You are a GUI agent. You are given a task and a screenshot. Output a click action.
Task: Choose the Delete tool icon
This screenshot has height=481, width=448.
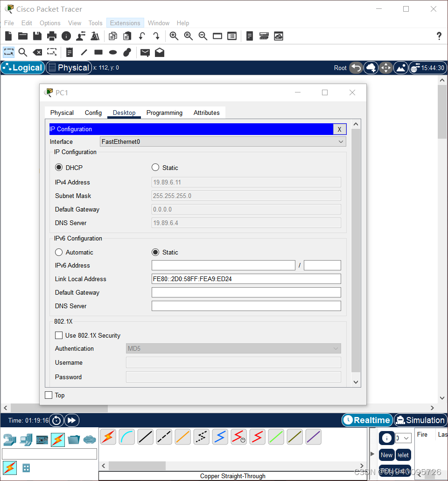coord(37,52)
